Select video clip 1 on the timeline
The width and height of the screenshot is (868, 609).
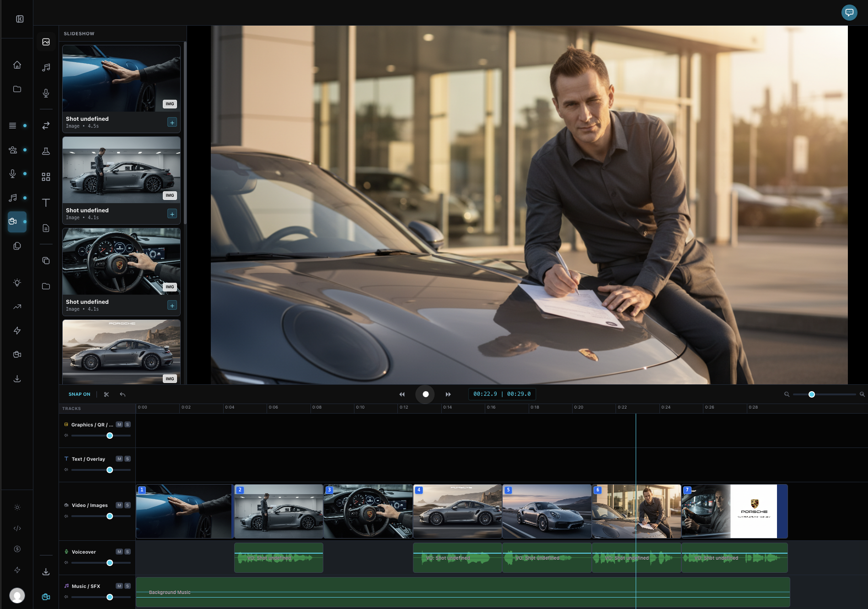tap(184, 511)
